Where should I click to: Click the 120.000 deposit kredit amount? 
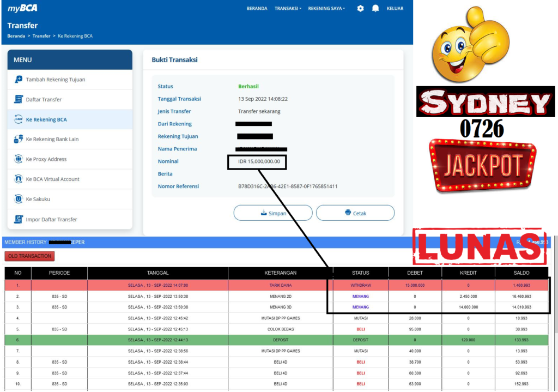coord(468,340)
